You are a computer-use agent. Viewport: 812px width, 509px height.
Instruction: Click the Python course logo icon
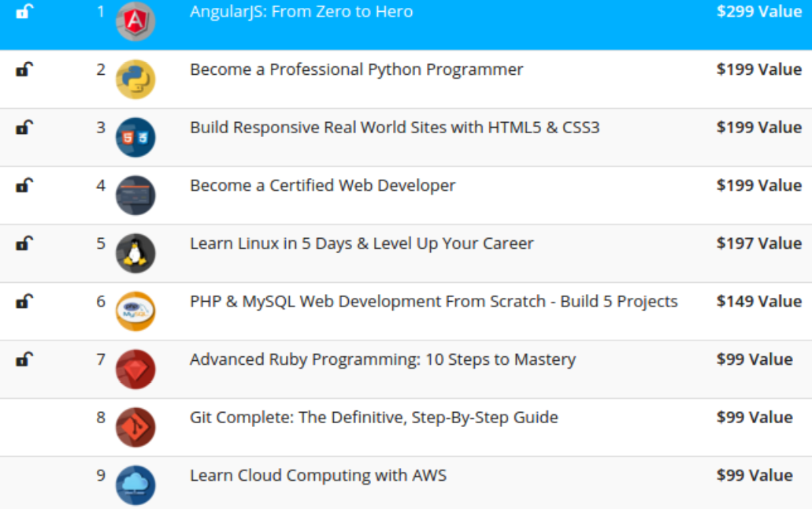(135, 80)
